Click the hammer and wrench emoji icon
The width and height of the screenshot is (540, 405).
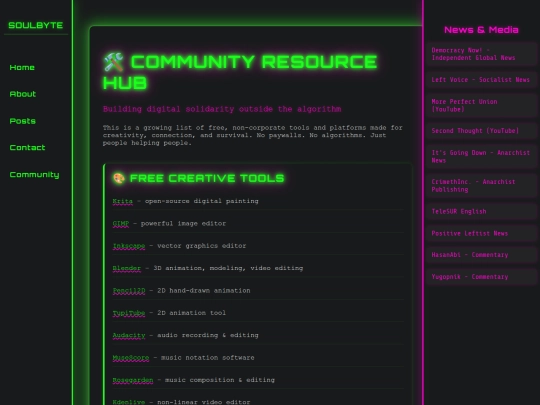pyautogui.click(x=114, y=62)
